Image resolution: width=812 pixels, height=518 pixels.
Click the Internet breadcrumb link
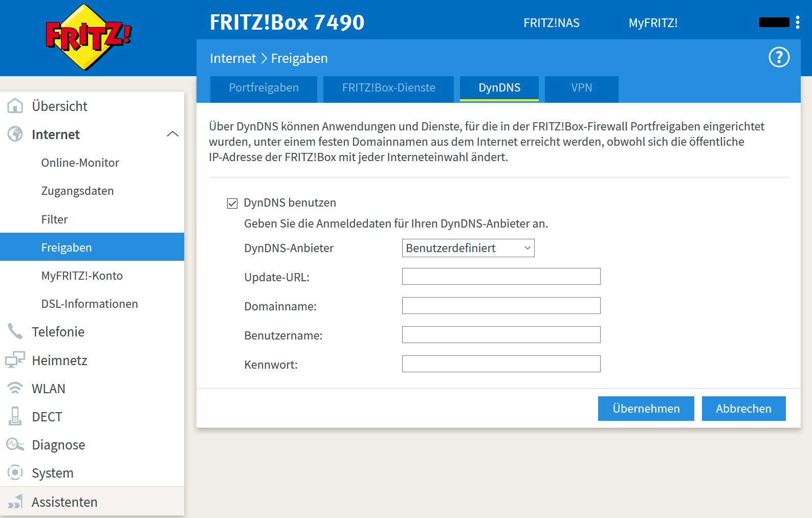pos(233,58)
